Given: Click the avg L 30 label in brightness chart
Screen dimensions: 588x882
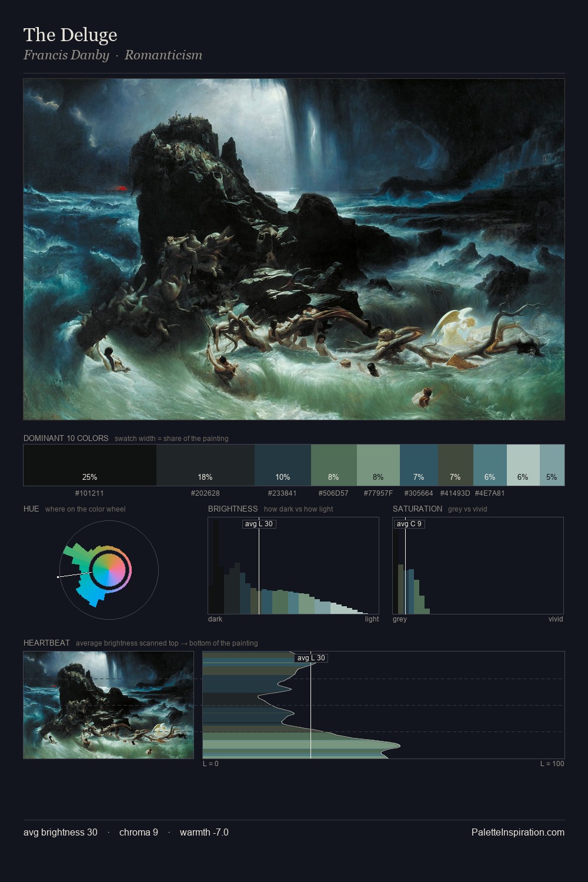Looking at the screenshot, I should (x=259, y=524).
